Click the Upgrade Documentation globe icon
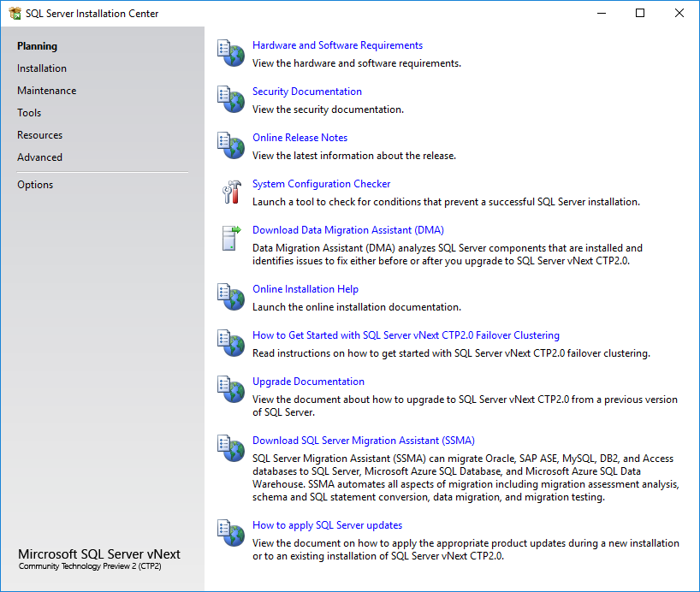This screenshot has width=700, height=592. coord(230,389)
